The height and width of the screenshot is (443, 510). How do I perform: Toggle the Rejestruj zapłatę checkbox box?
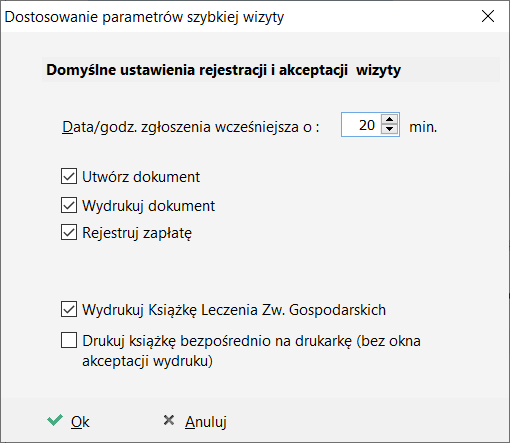(x=69, y=232)
